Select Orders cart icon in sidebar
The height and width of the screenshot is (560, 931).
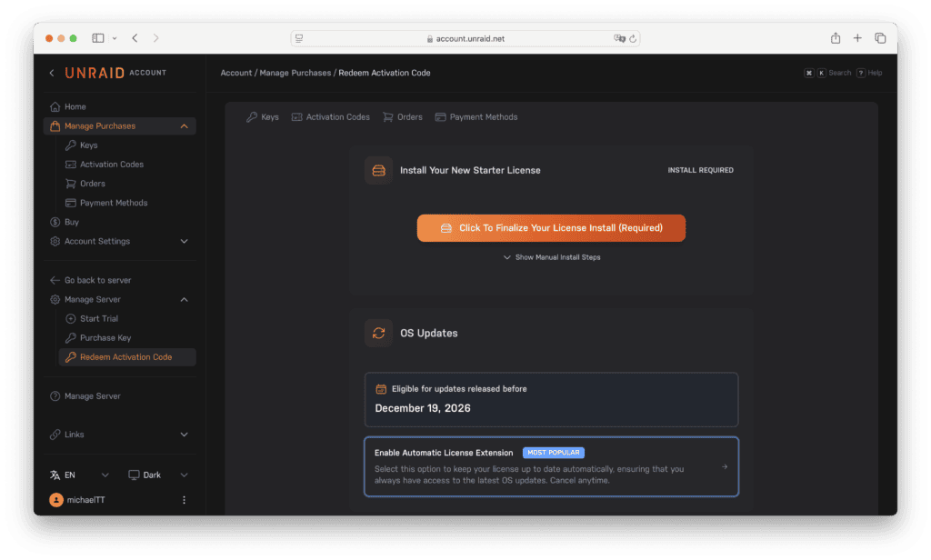pos(72,184)
